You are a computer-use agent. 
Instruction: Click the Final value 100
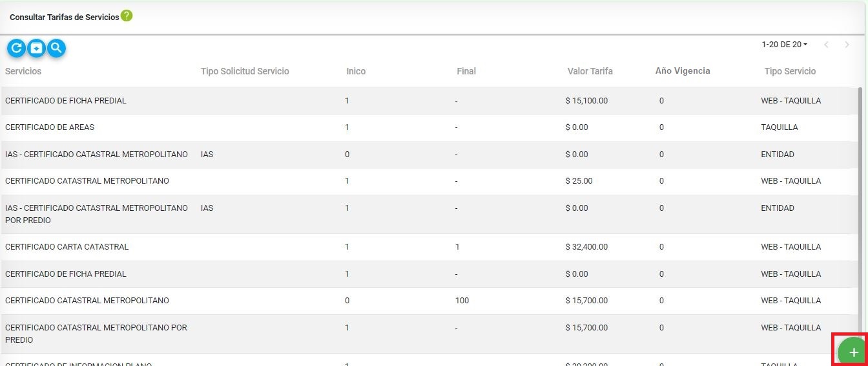click(462, 301)
